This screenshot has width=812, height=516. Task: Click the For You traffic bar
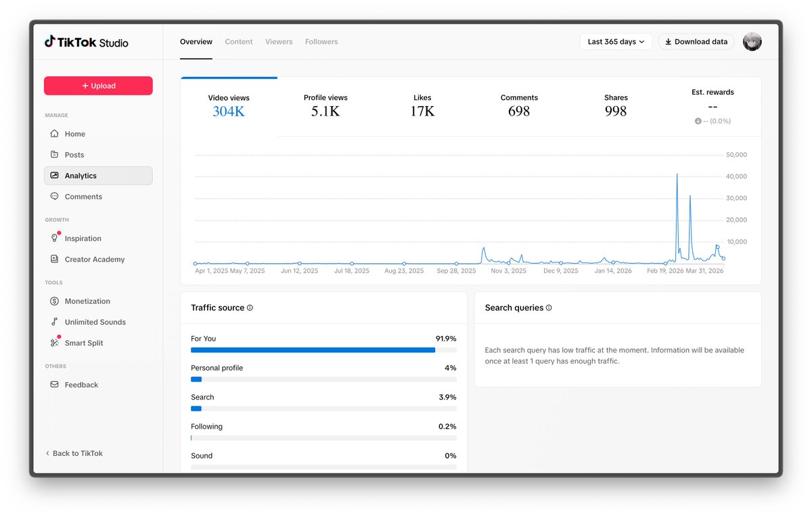(x=323, y=350)
